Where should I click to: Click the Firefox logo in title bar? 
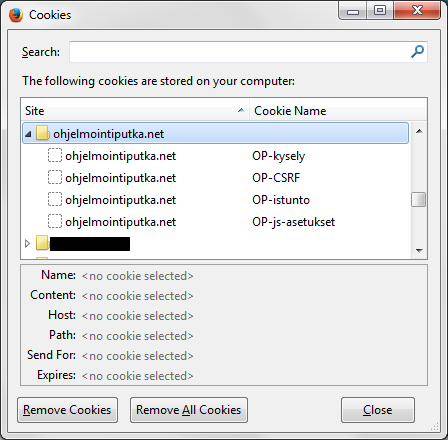point(16,15)
